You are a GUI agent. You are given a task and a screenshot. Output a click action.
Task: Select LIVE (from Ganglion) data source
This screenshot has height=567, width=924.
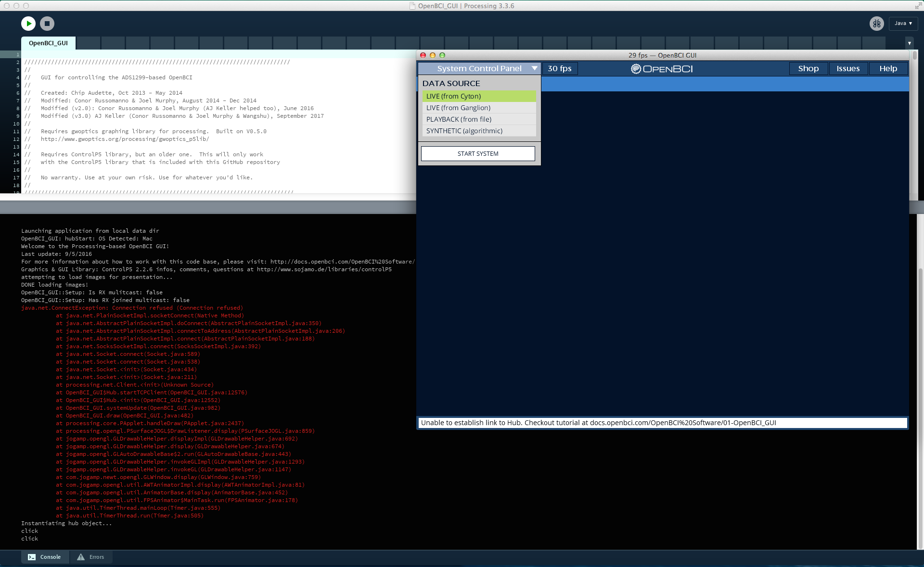click(478, 107)
